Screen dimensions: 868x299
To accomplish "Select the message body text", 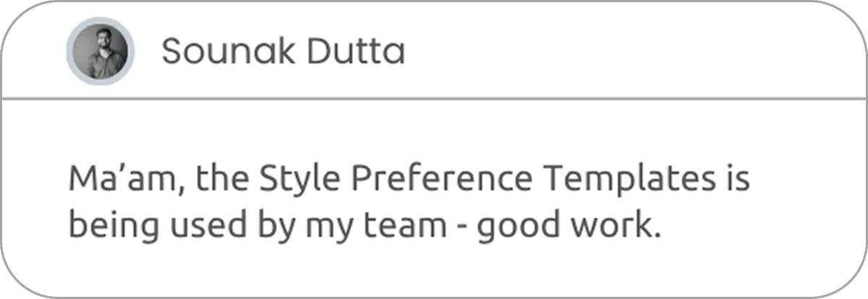I will pos(409,203).
